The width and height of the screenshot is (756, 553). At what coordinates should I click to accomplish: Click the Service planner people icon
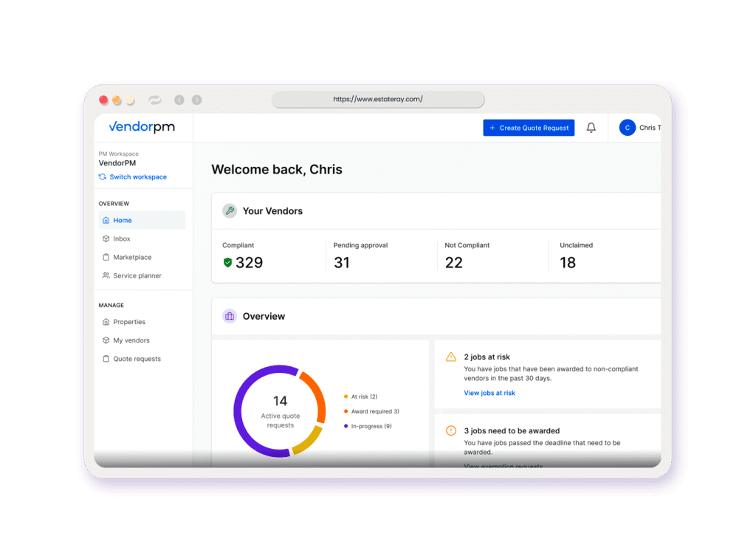pos(106,275)
